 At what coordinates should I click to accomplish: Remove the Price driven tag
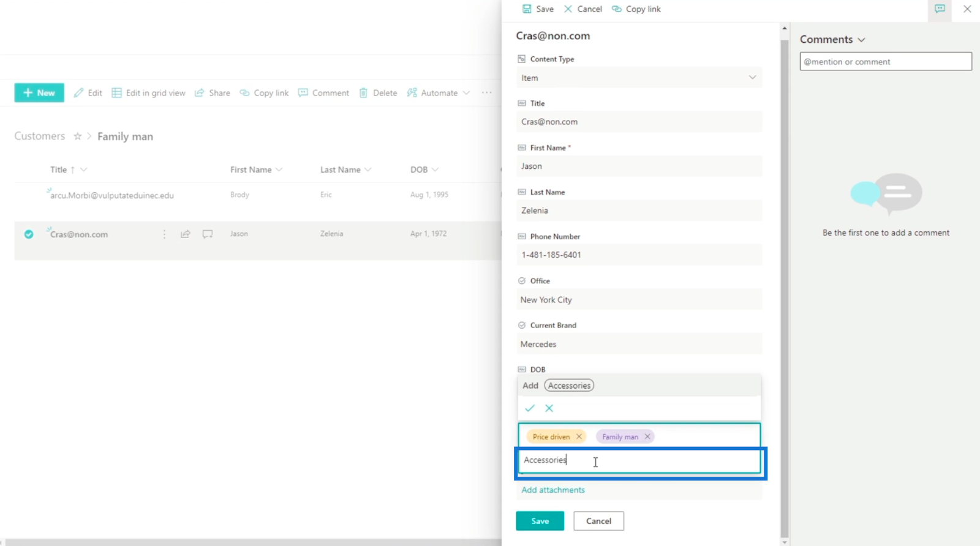click(x=579, y=436)
